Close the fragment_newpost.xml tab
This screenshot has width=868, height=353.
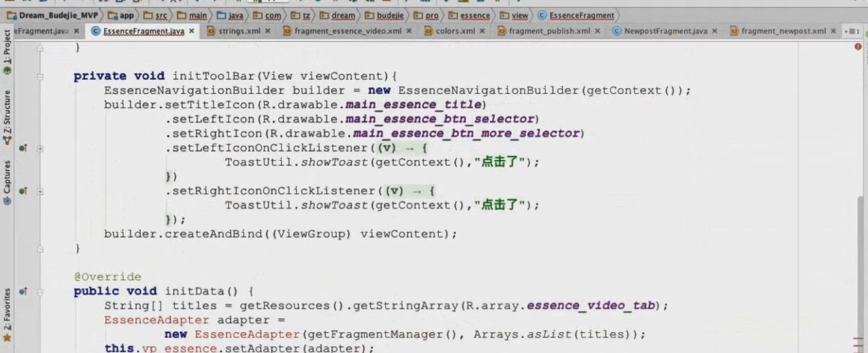(833, 31)
